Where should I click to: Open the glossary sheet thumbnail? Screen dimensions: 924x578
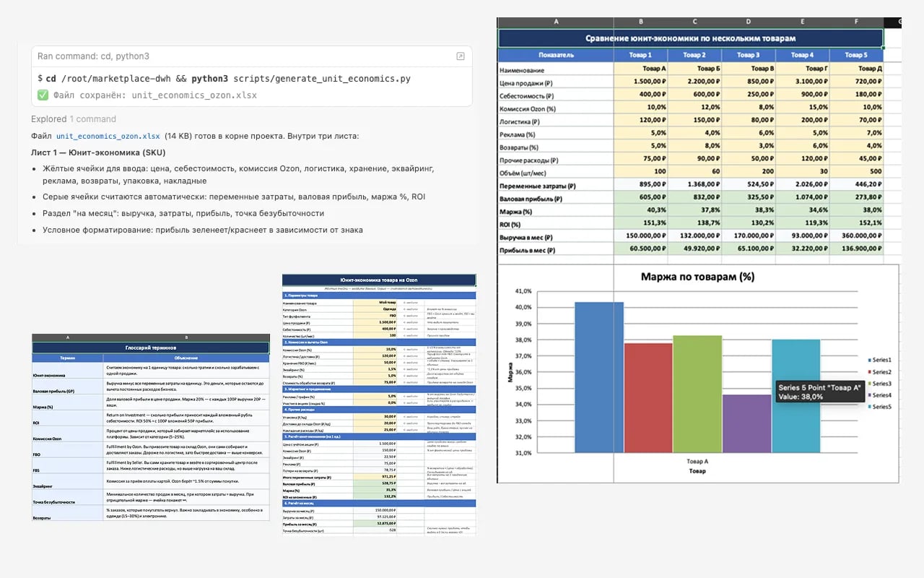(150, 428)
